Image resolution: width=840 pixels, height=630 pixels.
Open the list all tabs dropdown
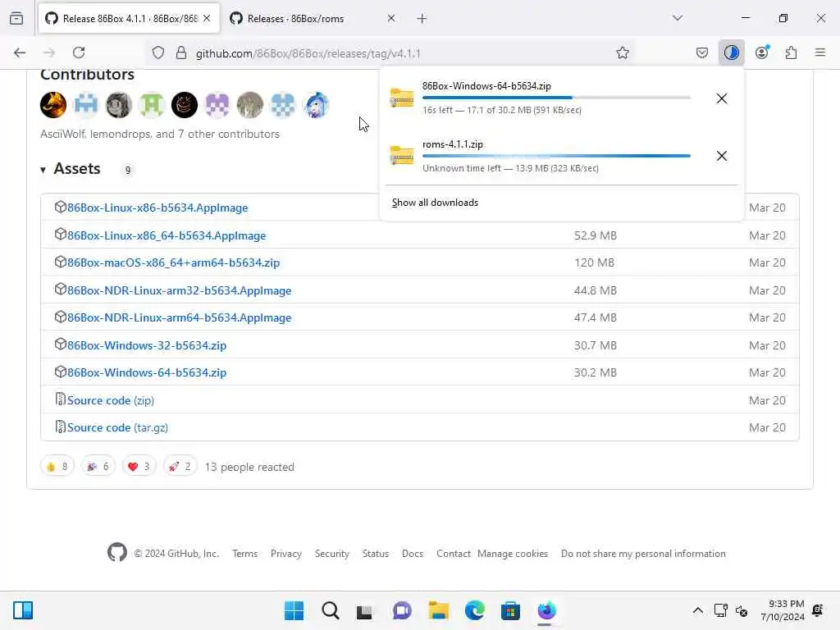[678, 18]
